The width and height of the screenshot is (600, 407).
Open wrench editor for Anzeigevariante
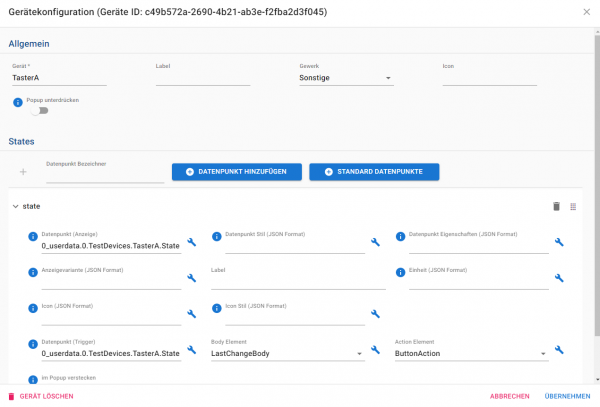click(x=192, y=278)
